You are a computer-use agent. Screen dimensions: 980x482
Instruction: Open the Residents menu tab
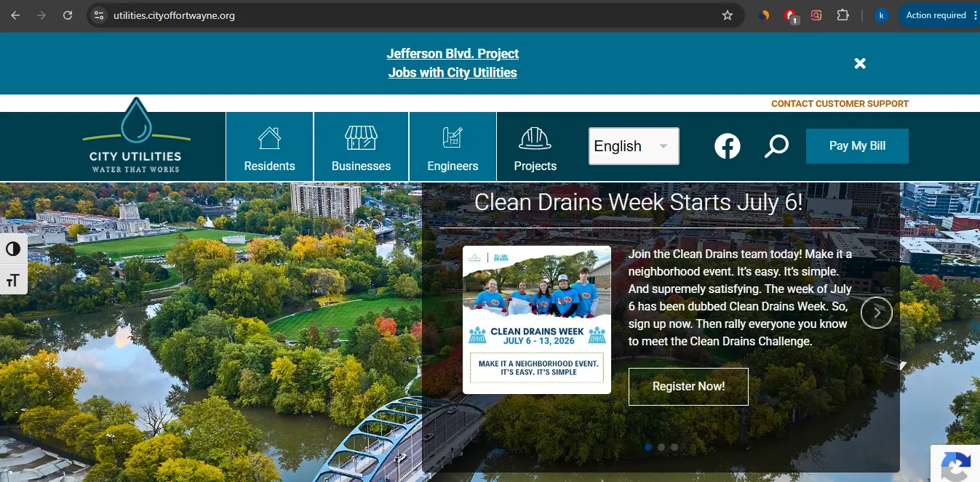(x=269, y=147)
